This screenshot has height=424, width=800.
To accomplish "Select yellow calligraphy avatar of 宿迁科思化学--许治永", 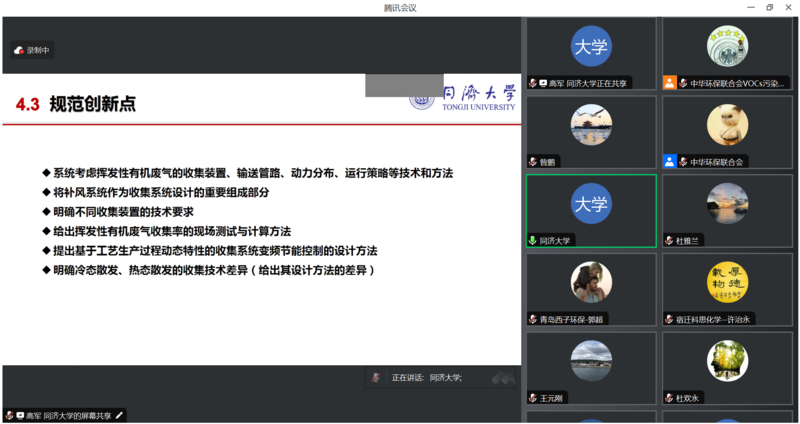I will point(727,282).
